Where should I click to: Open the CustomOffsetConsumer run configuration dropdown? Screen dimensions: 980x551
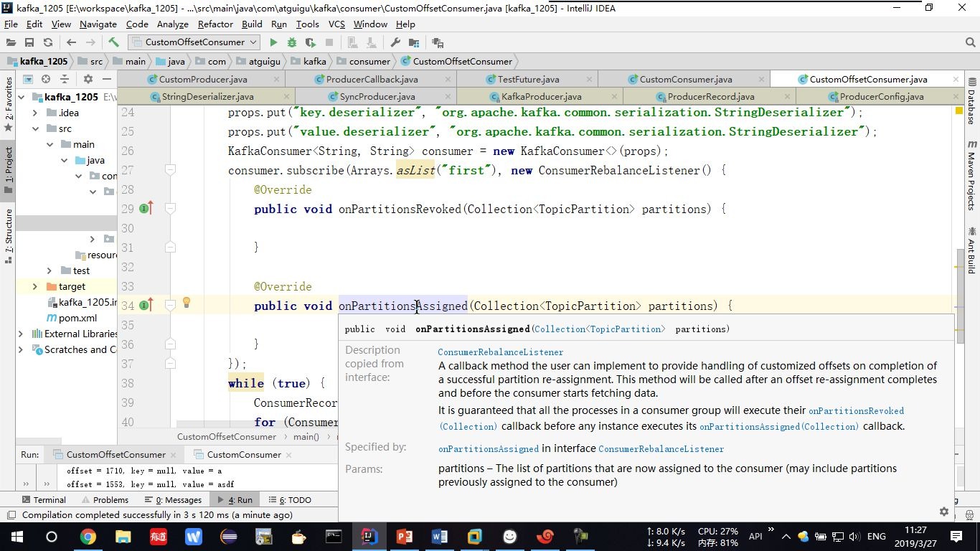[194, 42]
